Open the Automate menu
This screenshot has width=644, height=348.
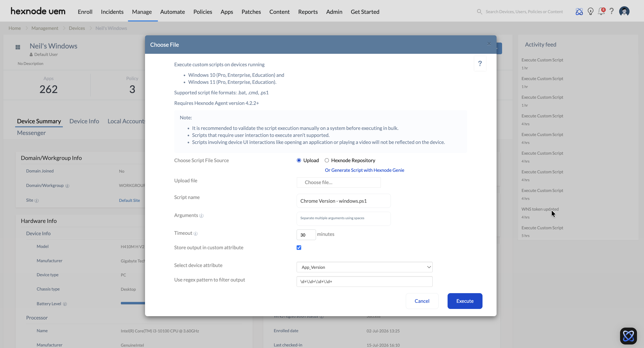pyautogui.click(x=172, y=12)
